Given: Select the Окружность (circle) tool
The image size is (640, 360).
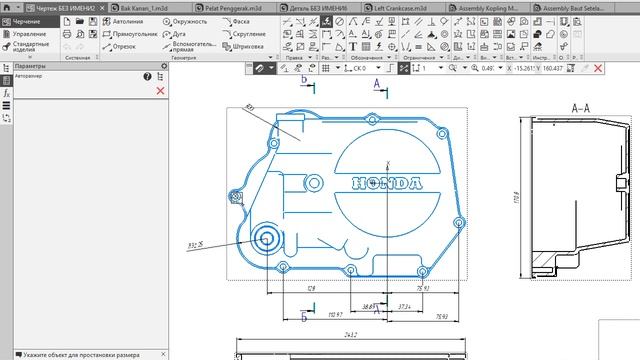Looking at the screenshot, I should click(x=185, y=22).
